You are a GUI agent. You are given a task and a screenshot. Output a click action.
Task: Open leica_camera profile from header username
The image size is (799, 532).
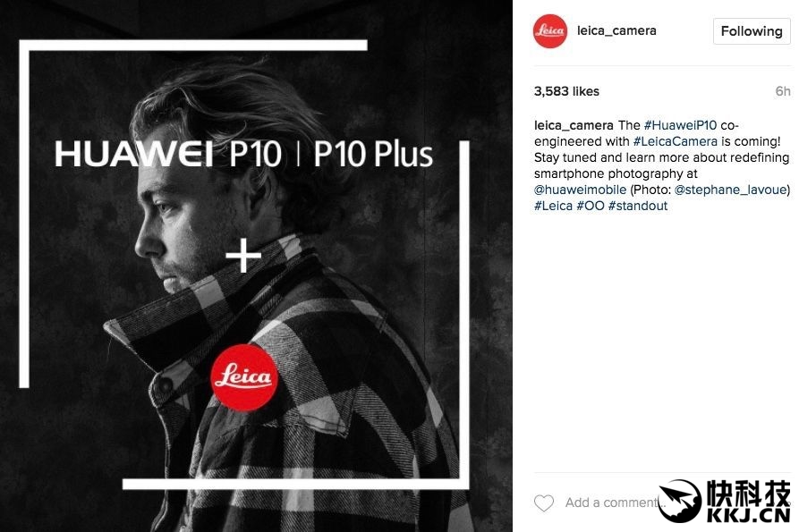tap(616, 30)
